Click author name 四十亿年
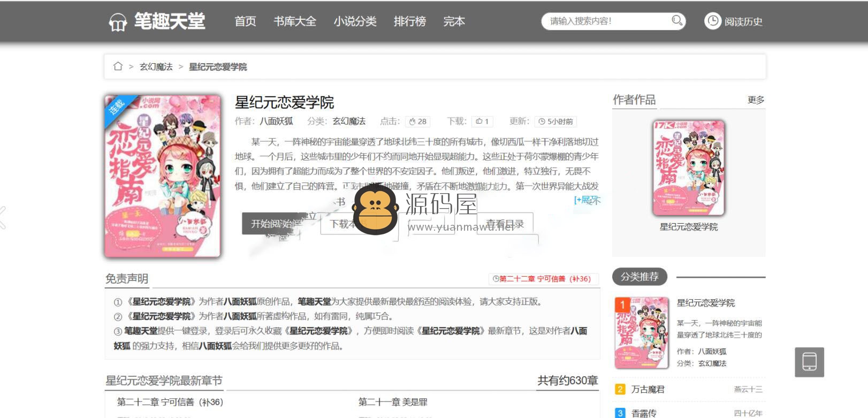 748,413
